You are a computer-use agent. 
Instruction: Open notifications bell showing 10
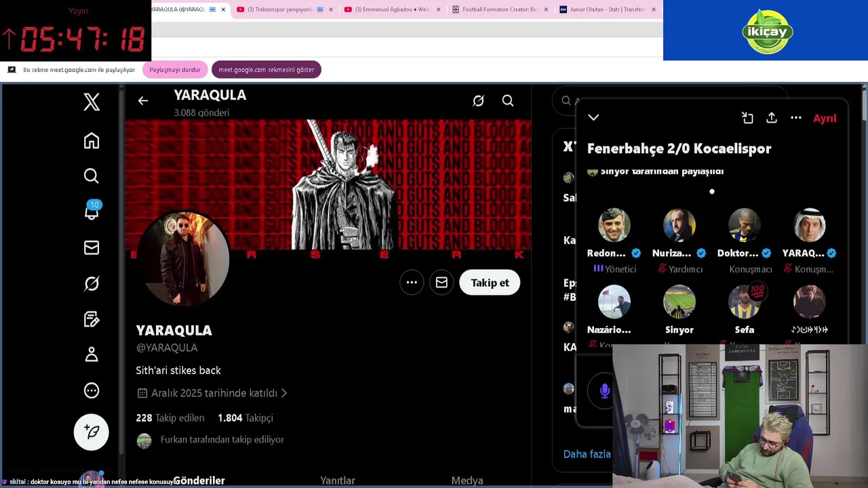(92, 211)
